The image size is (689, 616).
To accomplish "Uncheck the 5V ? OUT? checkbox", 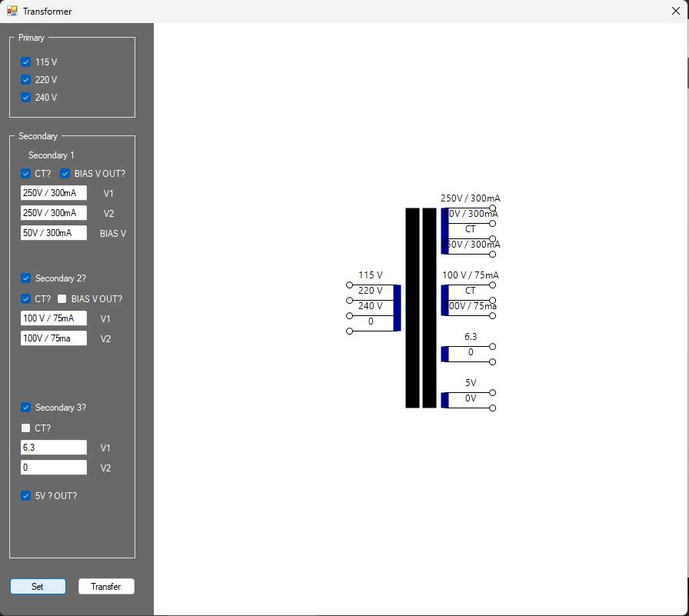I will (x=25, y=496).
